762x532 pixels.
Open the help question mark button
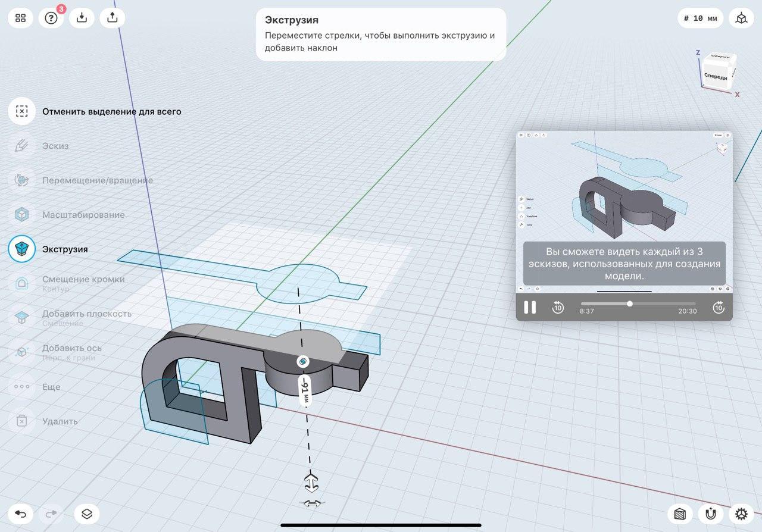pyautogui.click(x=51, y=18)
